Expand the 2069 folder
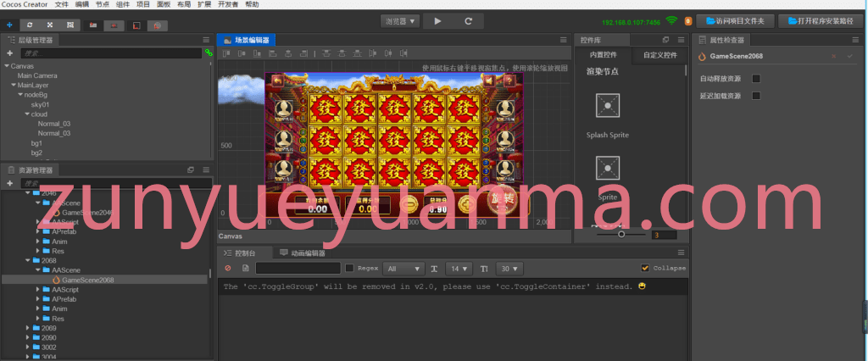 (28, 328)
